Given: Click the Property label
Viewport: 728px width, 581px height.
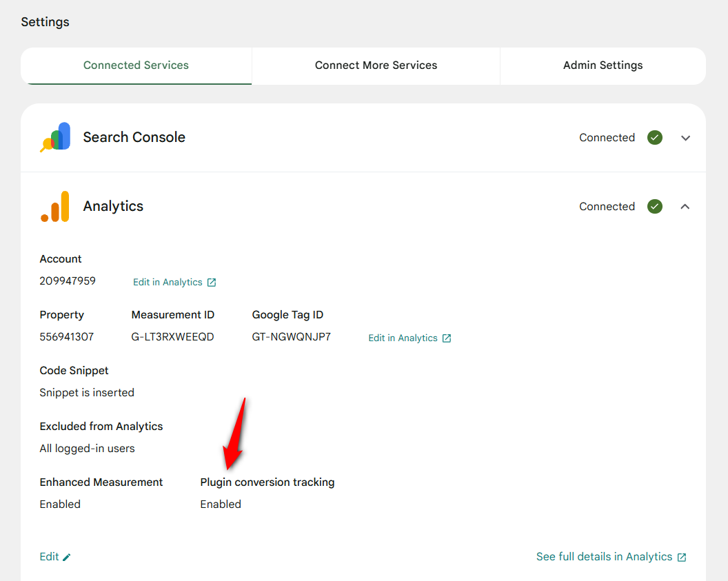Looking at the screenshot, I should (62, 315).
